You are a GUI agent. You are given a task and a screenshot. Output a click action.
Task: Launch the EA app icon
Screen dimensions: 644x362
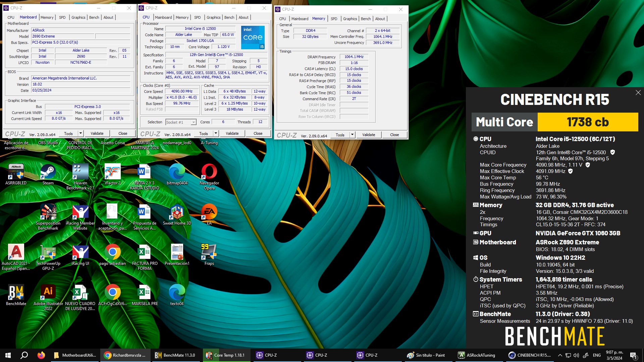click(209, 215)
